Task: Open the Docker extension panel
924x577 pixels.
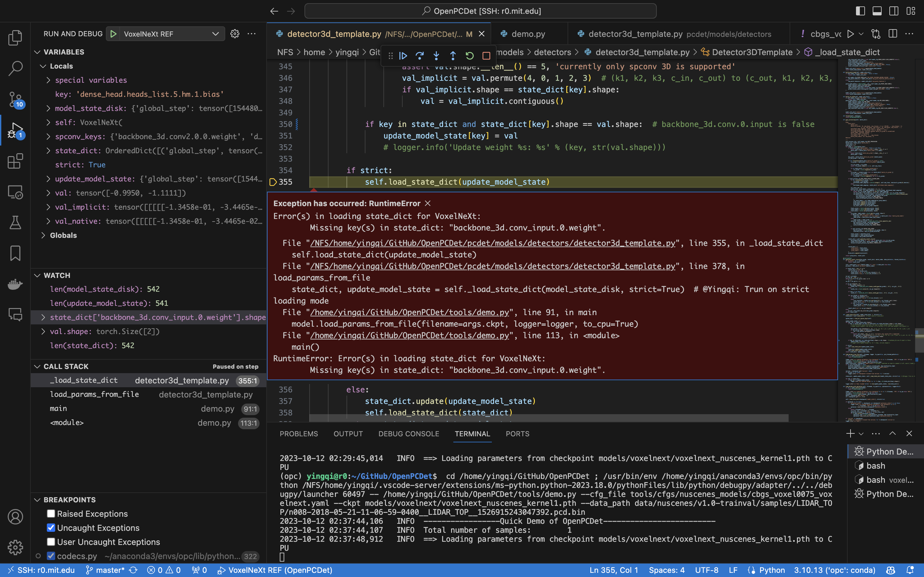Action: (x=15, y=284)
